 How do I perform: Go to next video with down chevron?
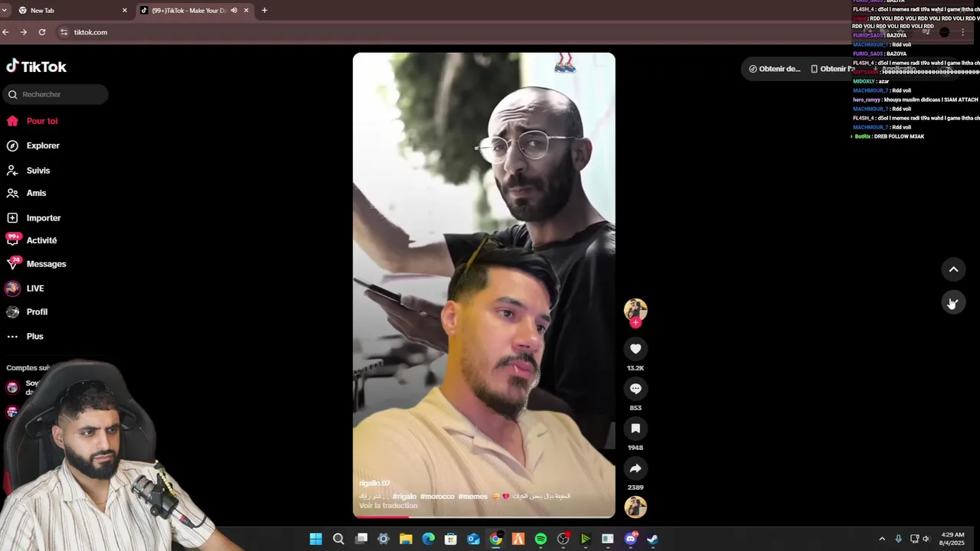coord(953,303)
